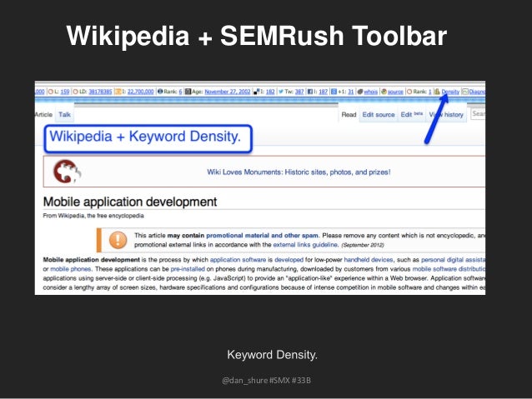Open the 22,700,000 index link
The image size is (532, 399).
140,92
